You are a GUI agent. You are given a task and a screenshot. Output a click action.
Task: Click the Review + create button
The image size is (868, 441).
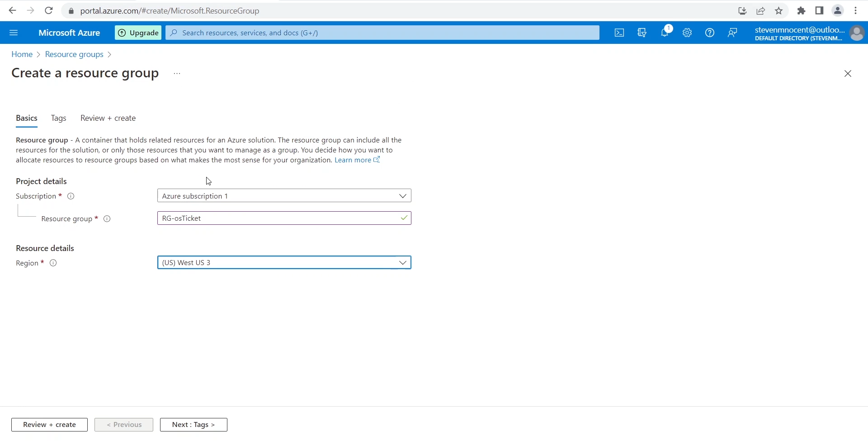tap(49, 424)
